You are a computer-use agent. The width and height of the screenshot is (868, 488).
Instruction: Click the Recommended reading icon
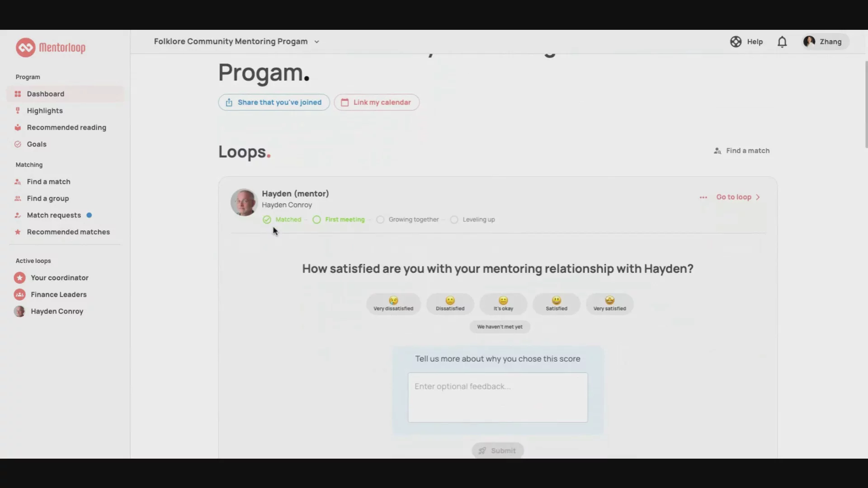pos(18,127)
